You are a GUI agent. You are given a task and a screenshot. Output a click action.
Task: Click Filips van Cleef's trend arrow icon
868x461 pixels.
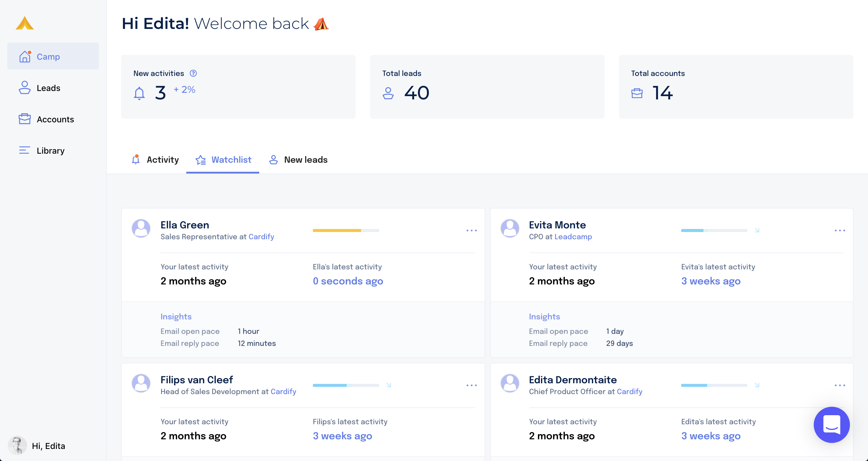tap(388, 385)
